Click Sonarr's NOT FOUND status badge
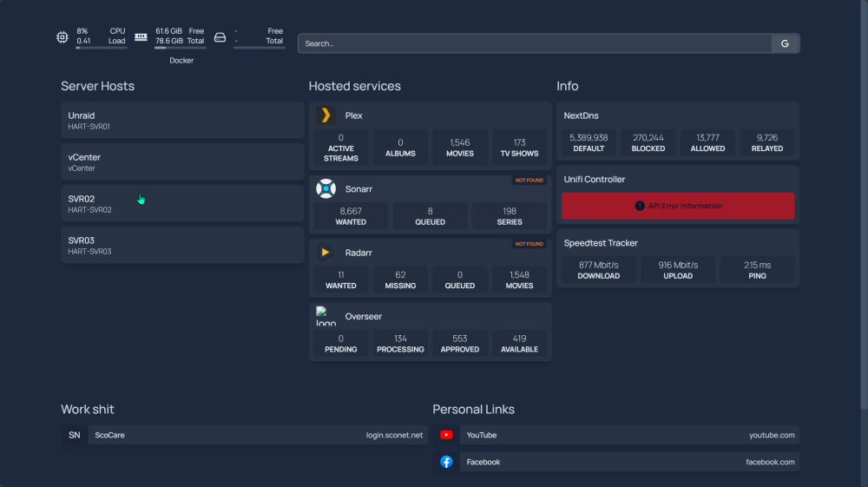Viewport: 868px width, 487px height. click(x=529, y=181)
